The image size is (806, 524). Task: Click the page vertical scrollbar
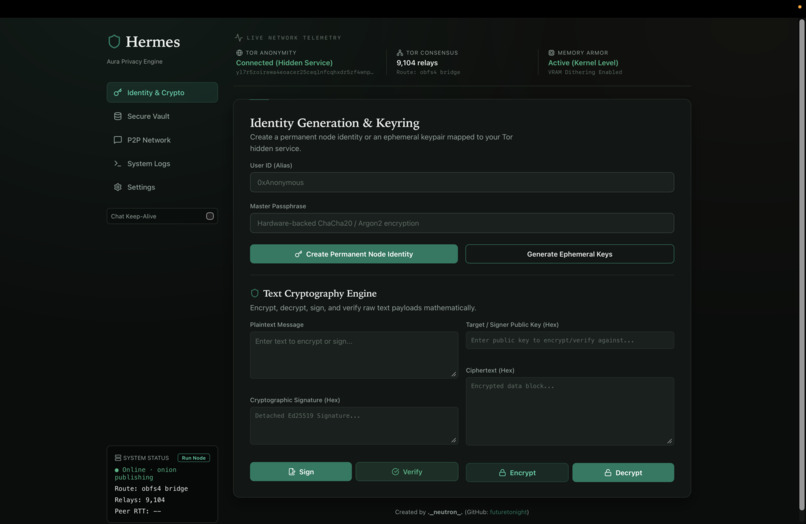click(x=801, y=265)
